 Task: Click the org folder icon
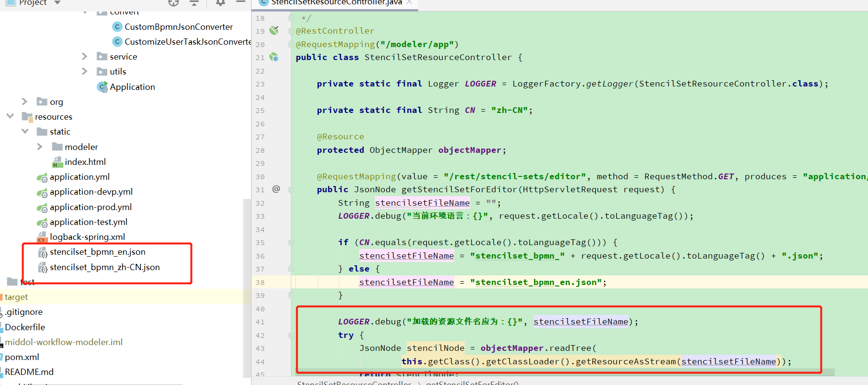(x=42, y=102)
